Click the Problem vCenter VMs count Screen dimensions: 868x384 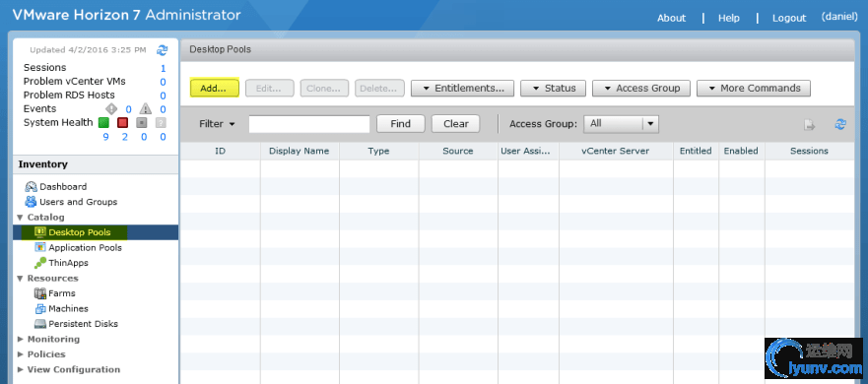164,83
